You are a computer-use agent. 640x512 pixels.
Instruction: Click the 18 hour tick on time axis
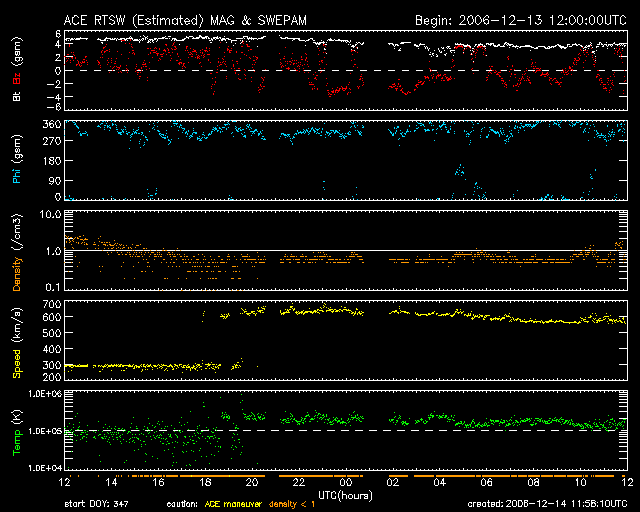coord(205,484)
